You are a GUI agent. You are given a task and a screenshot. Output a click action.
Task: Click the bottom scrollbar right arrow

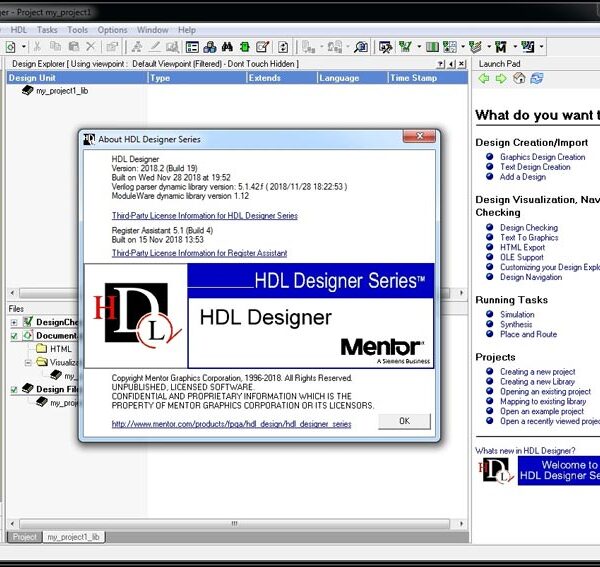[x=461, y=523]
